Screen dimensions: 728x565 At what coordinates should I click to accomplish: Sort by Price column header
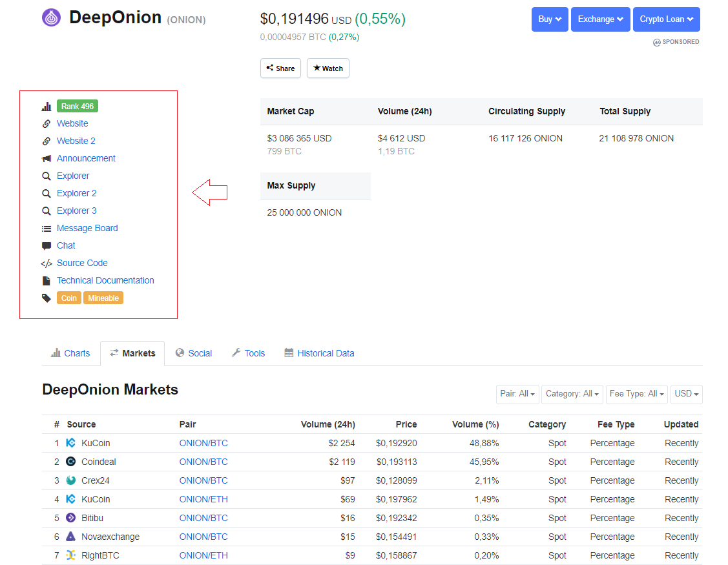coord(406,424)
